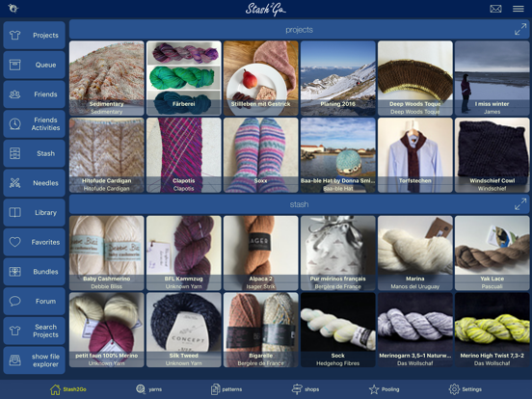Click the show file explorer button
This screenshot has height=399, width=532.
click(35, 360)
